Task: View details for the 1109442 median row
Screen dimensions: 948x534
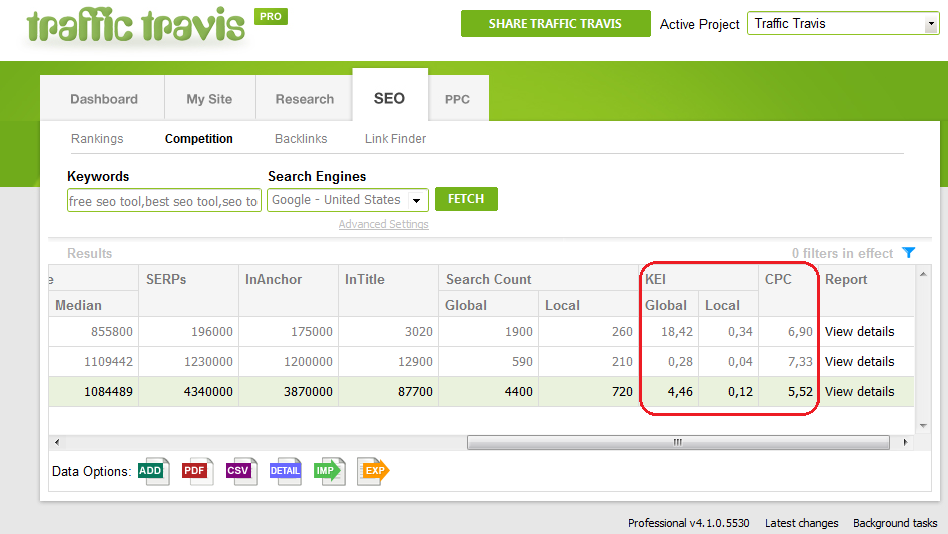Action: coord(859,362)
